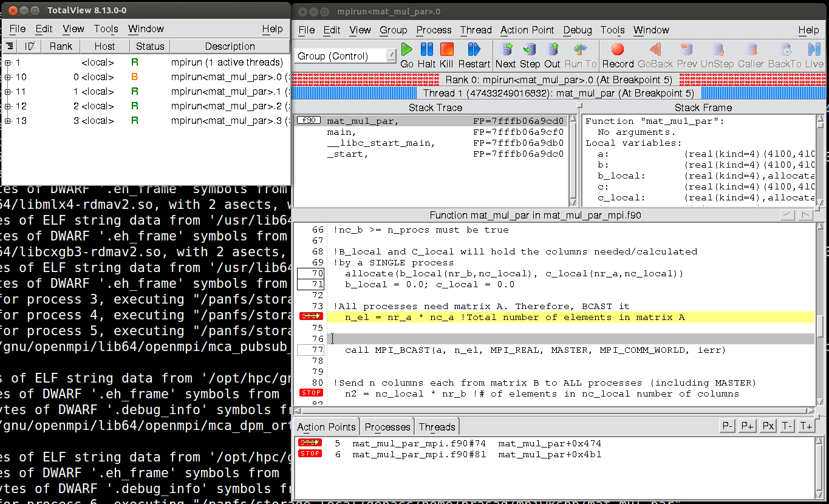Click the Run To toolbar button

pyautogui.click(x=581, y=55)
